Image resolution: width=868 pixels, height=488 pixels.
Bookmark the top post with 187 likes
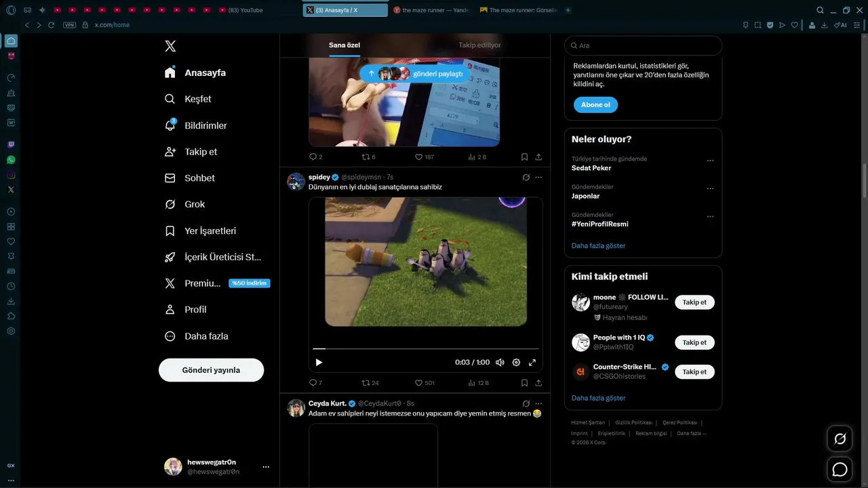coord(524,157)
